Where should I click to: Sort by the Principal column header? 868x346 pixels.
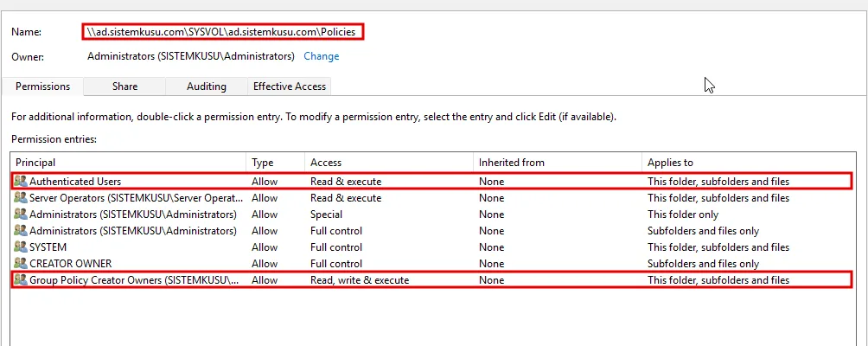tap(129, 163)
